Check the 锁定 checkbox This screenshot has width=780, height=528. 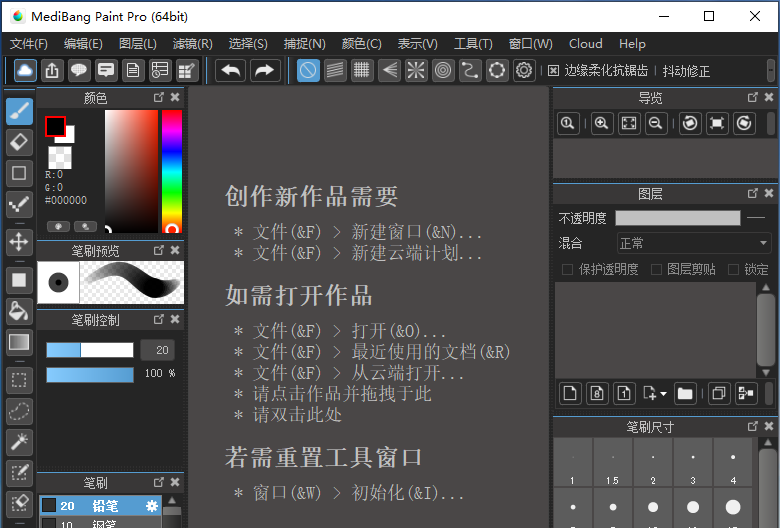[x=733, y=269]
